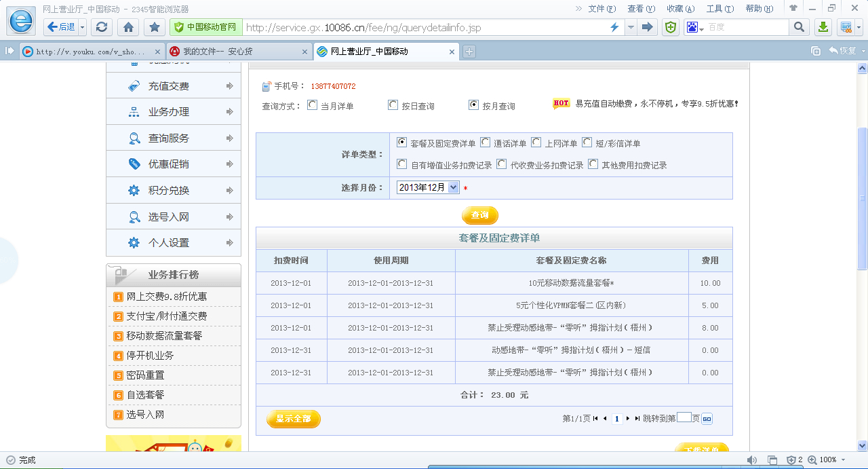The height and width of the screenshot is (469, 868).
Task: Choose the 通话详单 bill type
Action: point(485,143)
